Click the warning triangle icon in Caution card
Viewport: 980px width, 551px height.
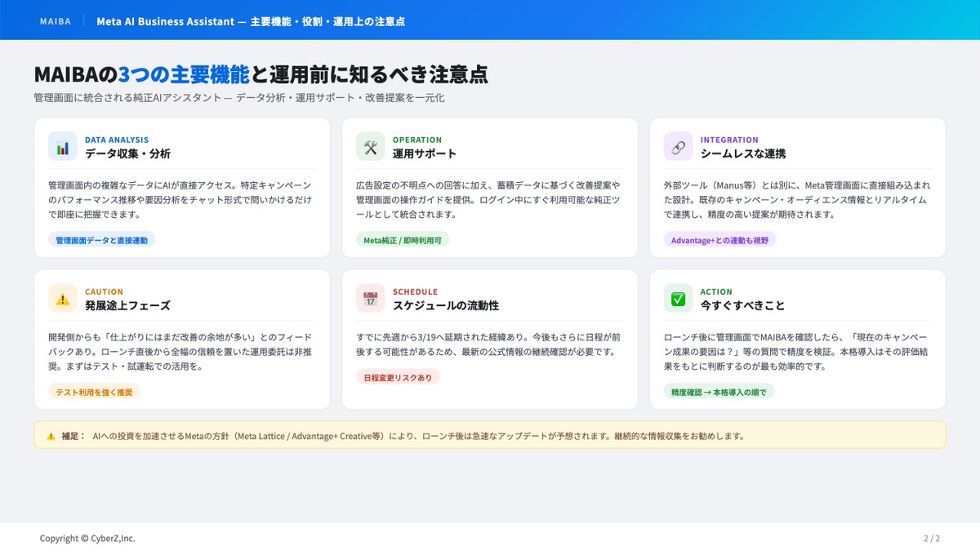coord(63,299)
